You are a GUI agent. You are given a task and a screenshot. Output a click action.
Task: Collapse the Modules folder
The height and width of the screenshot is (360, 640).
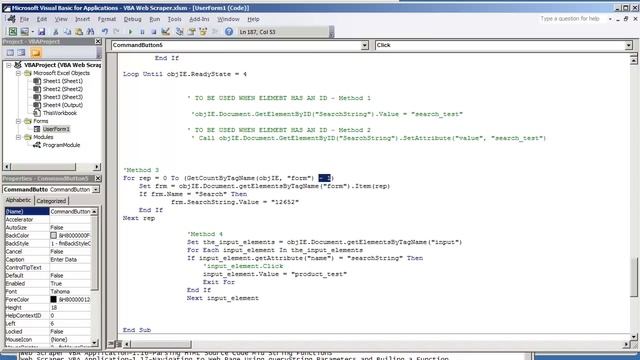(18, 137)
